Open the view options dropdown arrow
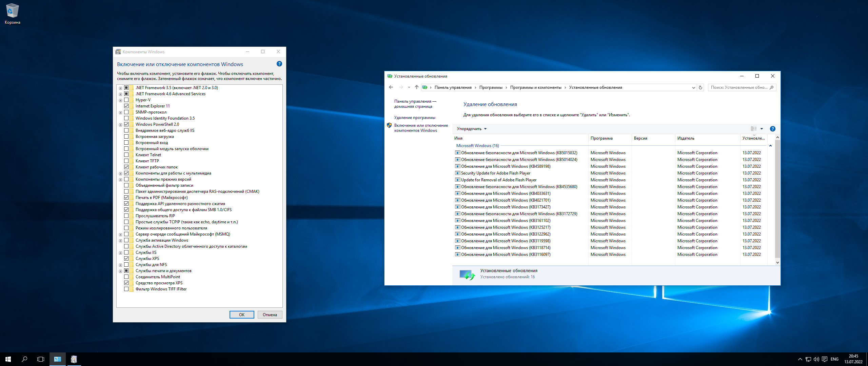This screenshot has width=868, height=366. [762, 129]
